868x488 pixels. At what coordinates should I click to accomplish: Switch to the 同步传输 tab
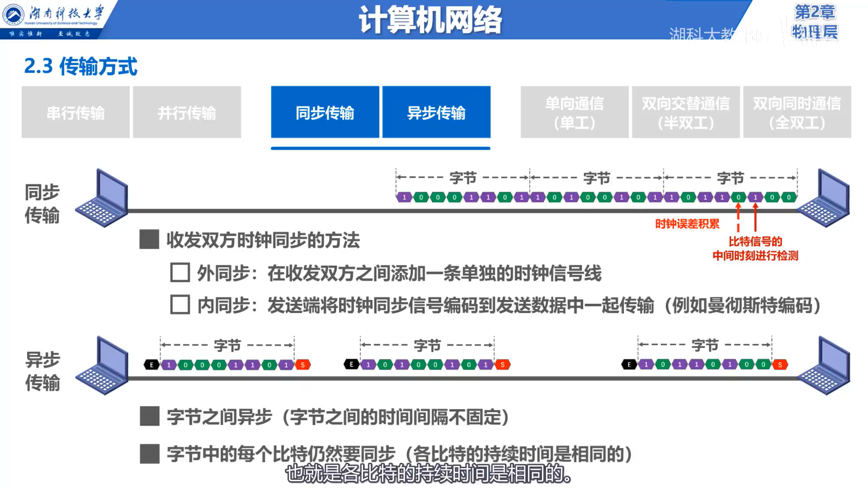(x=325, y=112)
